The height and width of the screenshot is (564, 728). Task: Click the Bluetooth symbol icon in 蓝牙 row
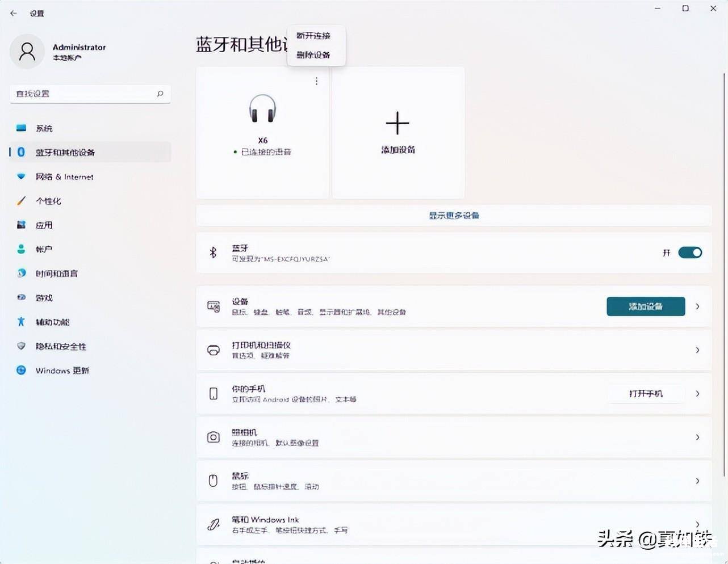click(213, 252)
